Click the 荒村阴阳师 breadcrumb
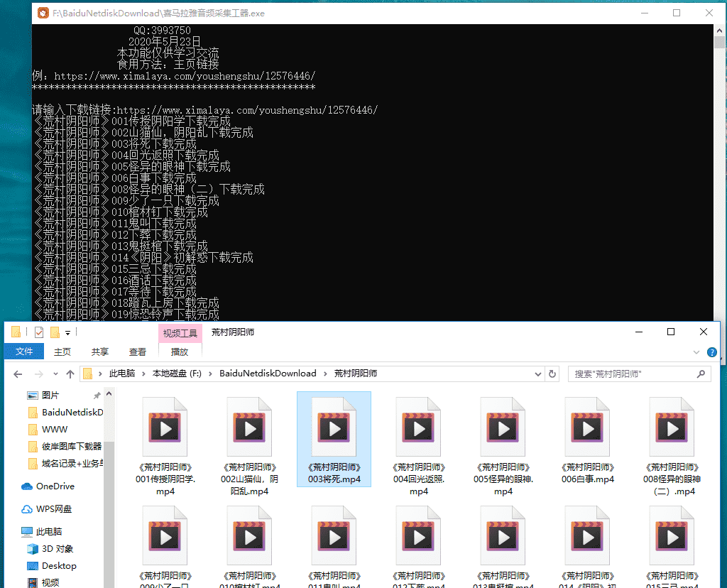This screenshot has height=588, width=727. (x=356, y=374)
